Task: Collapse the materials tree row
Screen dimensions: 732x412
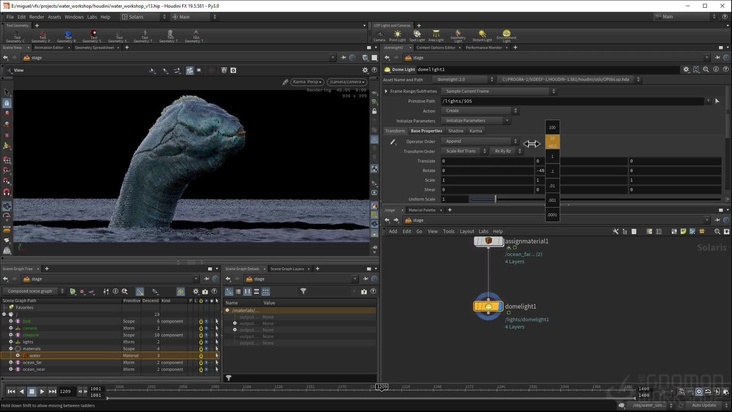Action: pyautogui.click(x=11, y=349)
